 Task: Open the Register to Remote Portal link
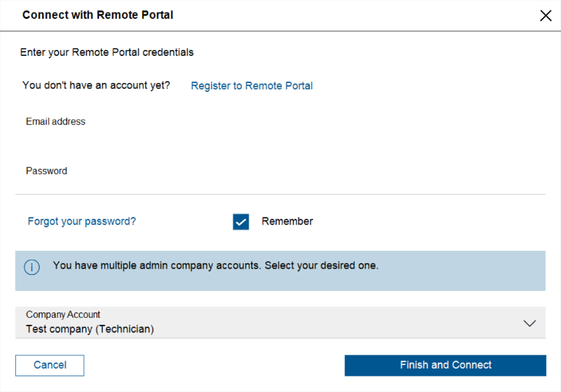251,86
